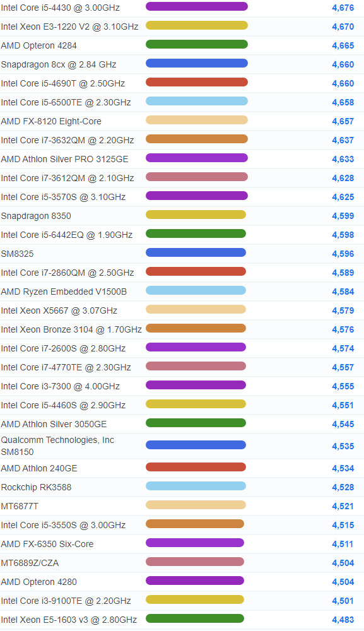Click the 4,670 score value
Screen dimensions: 364x631
pyautogui.click(x=343, y=27)
